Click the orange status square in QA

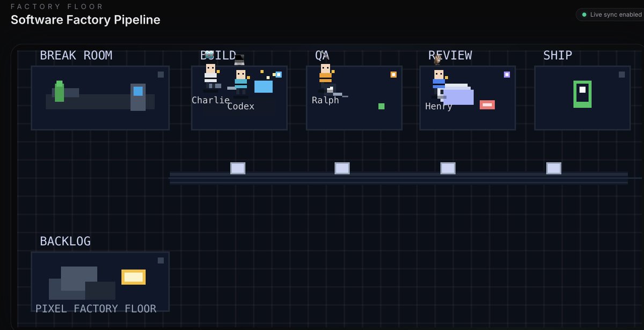[393, 75]
